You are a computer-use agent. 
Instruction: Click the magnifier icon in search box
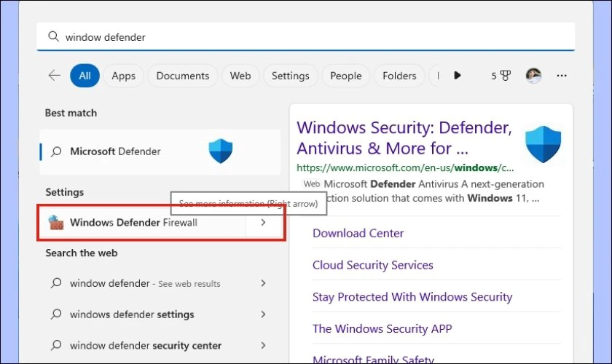coord(53,36)
